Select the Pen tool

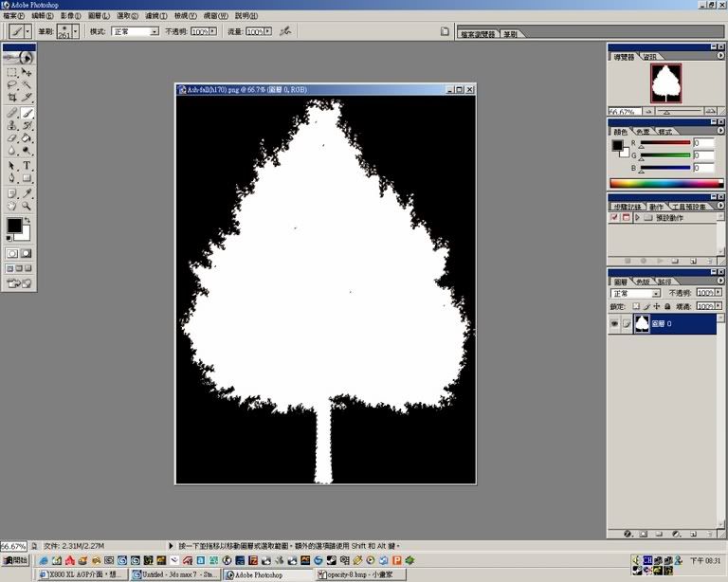[12, 178]
